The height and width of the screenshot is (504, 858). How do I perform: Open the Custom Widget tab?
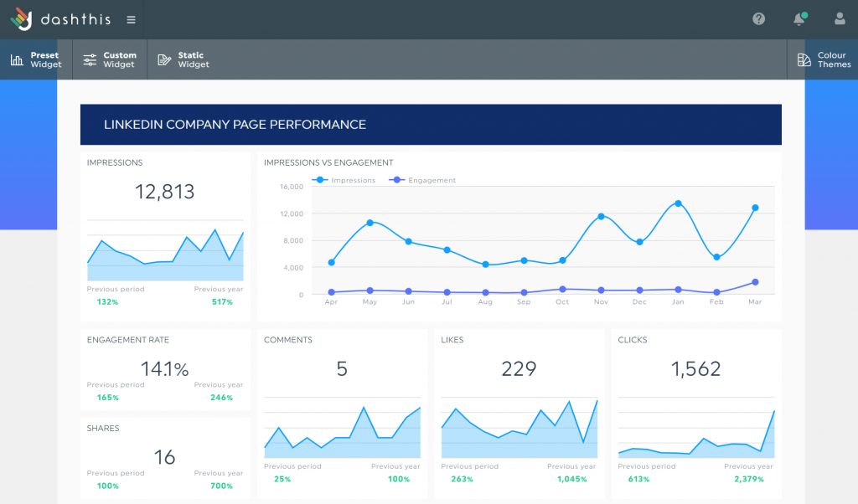coord(110,59)
